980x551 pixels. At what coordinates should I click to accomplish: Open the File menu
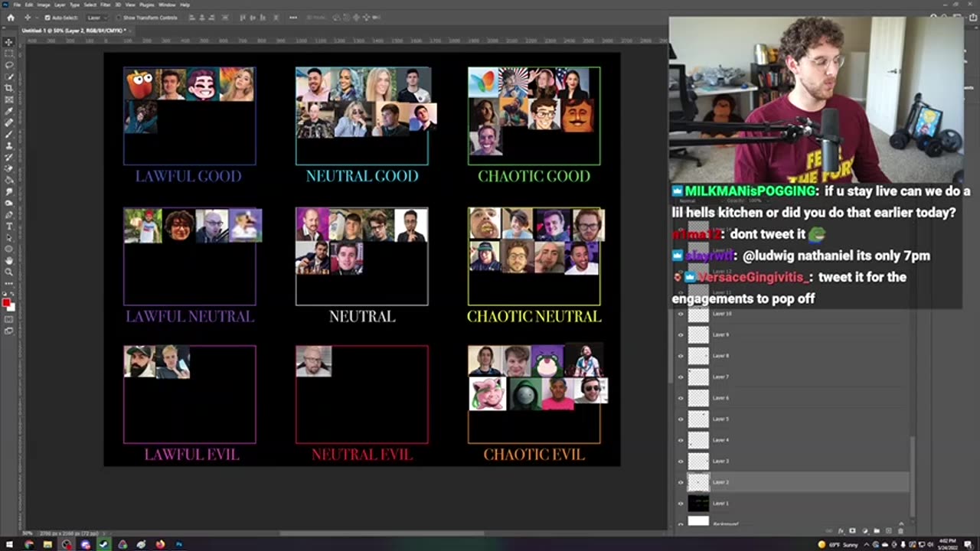point(17,5)
